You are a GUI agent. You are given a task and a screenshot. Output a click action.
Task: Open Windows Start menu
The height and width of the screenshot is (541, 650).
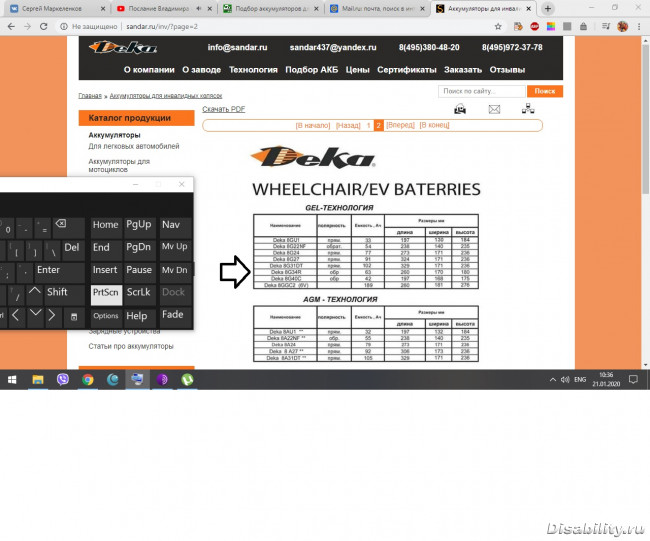click(12, 379)
